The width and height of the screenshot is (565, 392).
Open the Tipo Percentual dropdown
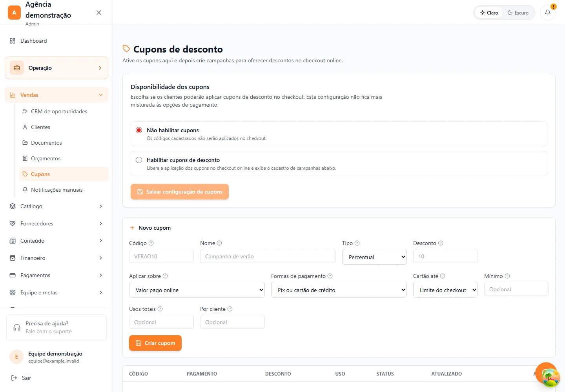(374, 257)
